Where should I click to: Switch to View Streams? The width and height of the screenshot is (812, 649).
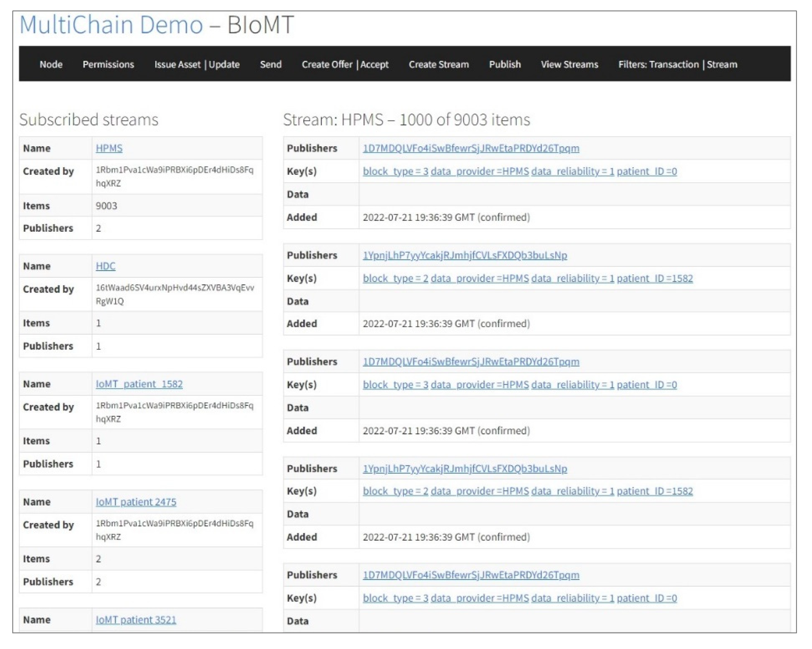569,65
